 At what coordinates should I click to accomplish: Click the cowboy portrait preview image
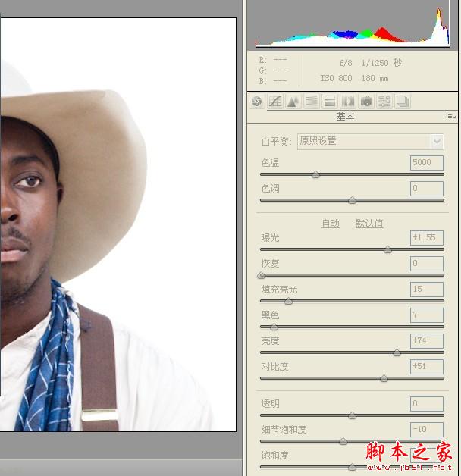[x=118, y=224]
